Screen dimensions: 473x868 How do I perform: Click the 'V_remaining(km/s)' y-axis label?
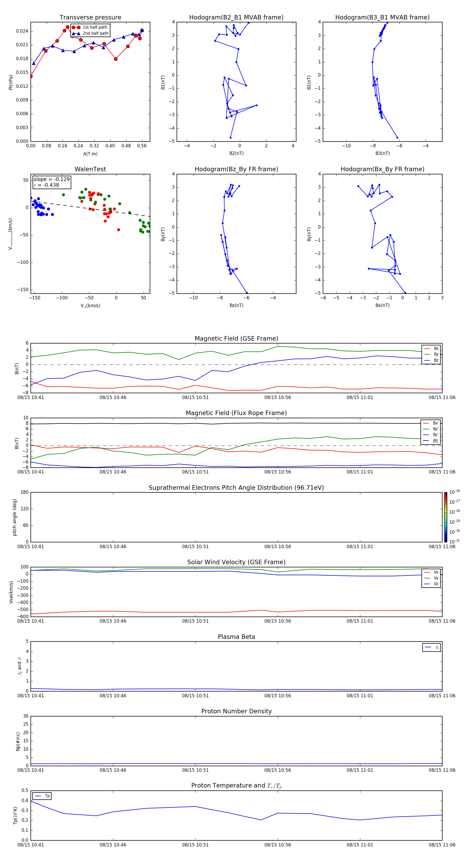click(11, 234)
